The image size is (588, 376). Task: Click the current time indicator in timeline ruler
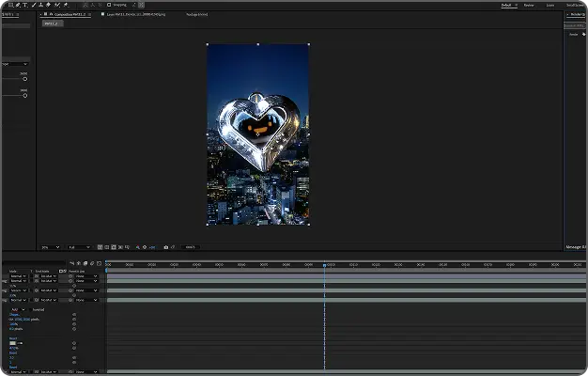324,265
